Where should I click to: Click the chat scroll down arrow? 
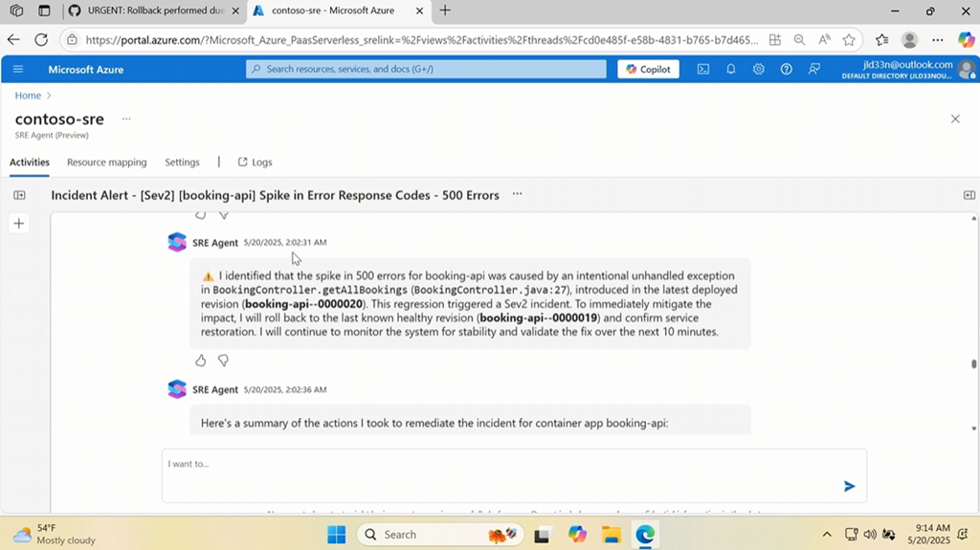(973, 429)
